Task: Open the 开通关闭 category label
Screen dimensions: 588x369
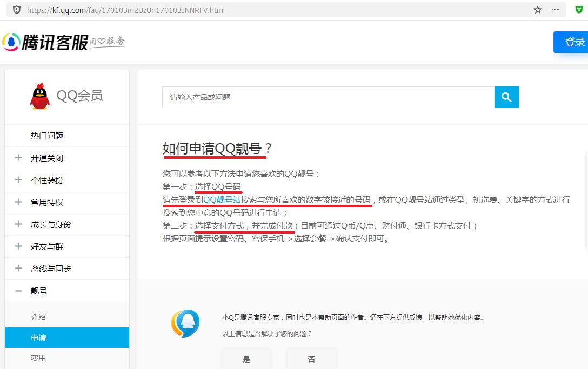Action: click(47, 158)
